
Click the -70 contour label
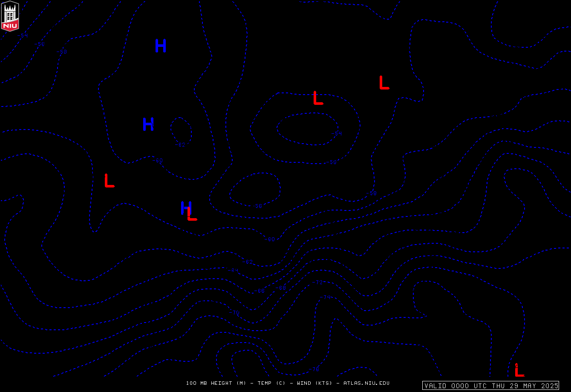tap(234, 312)
